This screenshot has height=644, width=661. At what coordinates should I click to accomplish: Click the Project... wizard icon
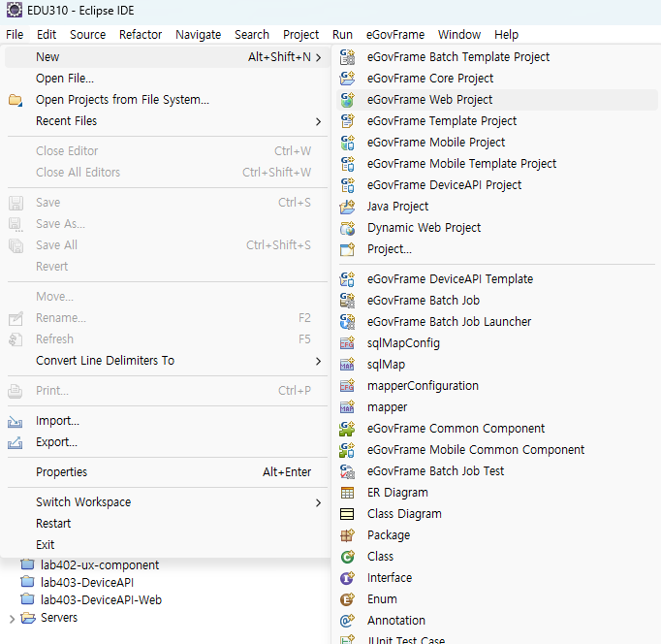347,249
